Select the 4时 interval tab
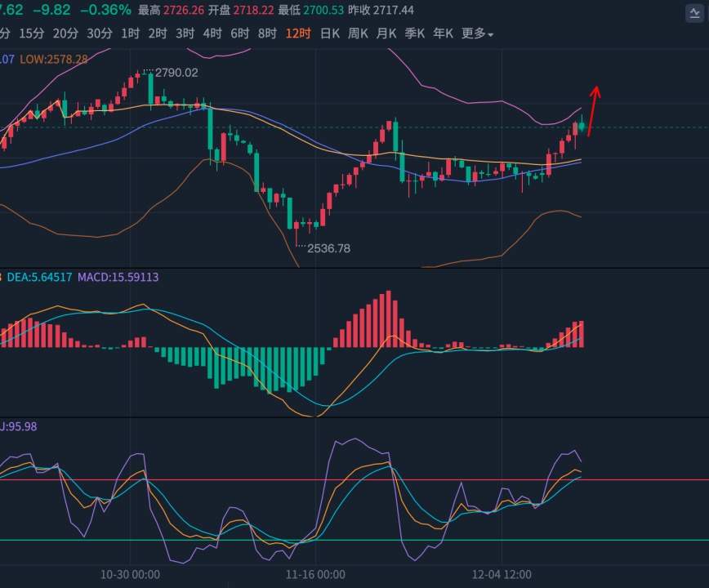This screenshot has height=588, width=709. tap(212, 33)
